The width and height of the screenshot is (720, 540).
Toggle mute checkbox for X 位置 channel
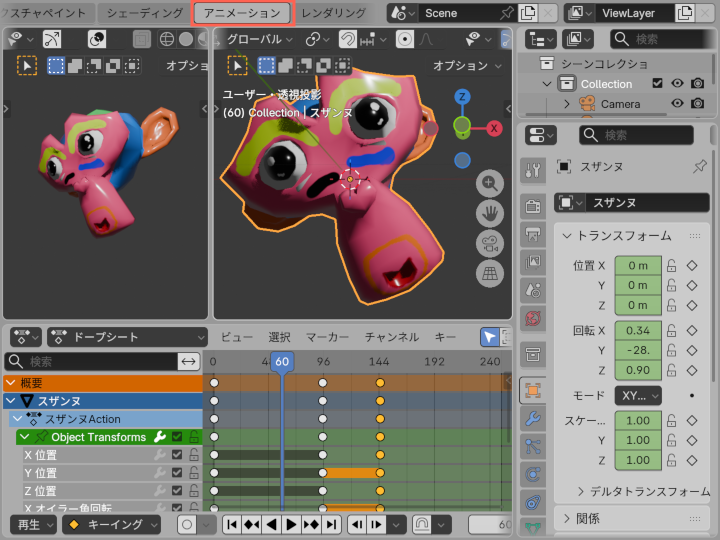(x=177, y=455)
